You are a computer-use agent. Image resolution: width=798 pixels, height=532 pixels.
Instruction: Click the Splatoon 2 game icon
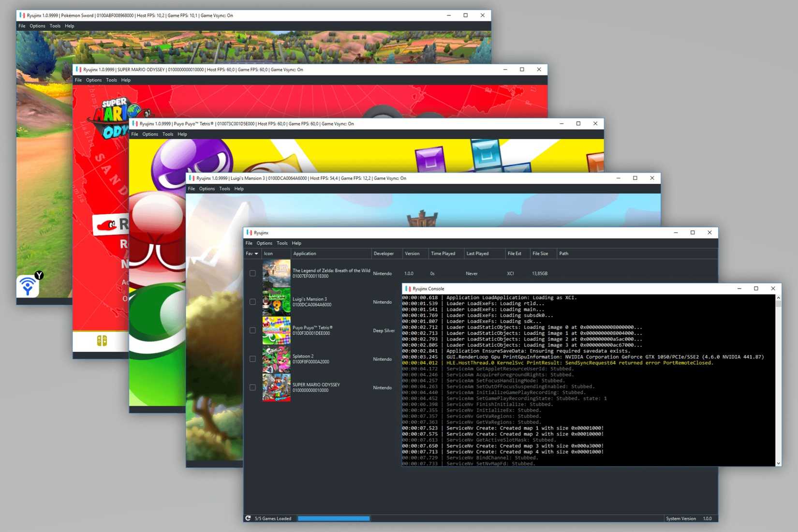(x=276, y=359)
